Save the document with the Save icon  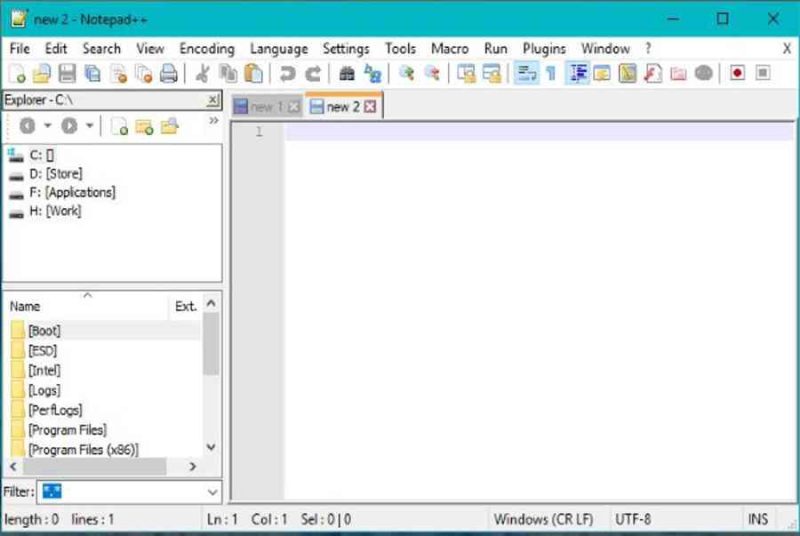(67, 73)
